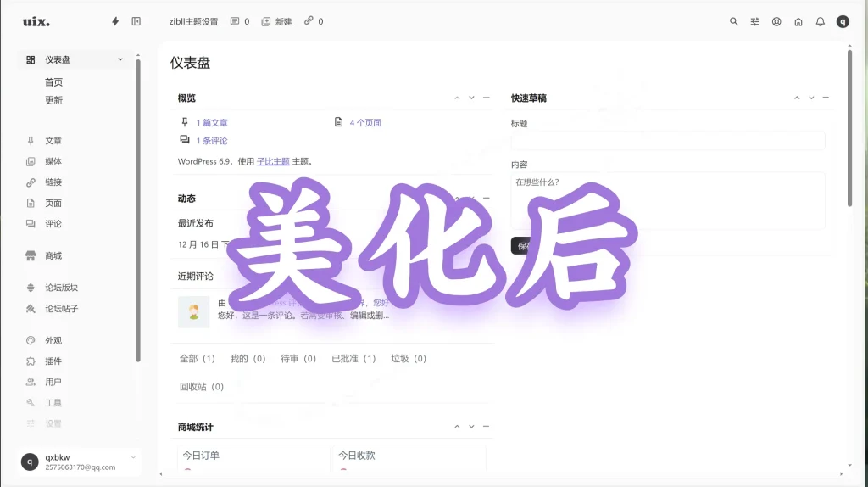Move 商城统计 widget down arrow
Image resolution: width=868 pixels, height=487 pixels.
tap(471, 427)
